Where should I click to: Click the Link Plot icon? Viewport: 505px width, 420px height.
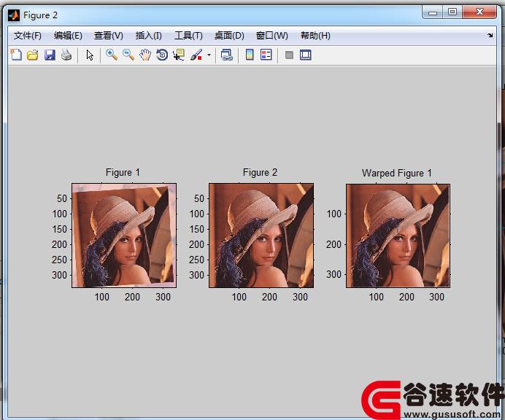(227, 55)
